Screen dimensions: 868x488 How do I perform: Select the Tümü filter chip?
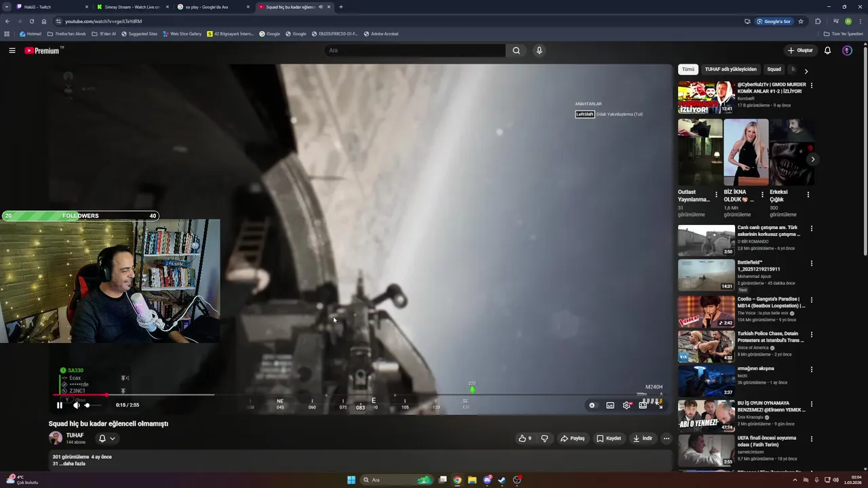(688, 69)
